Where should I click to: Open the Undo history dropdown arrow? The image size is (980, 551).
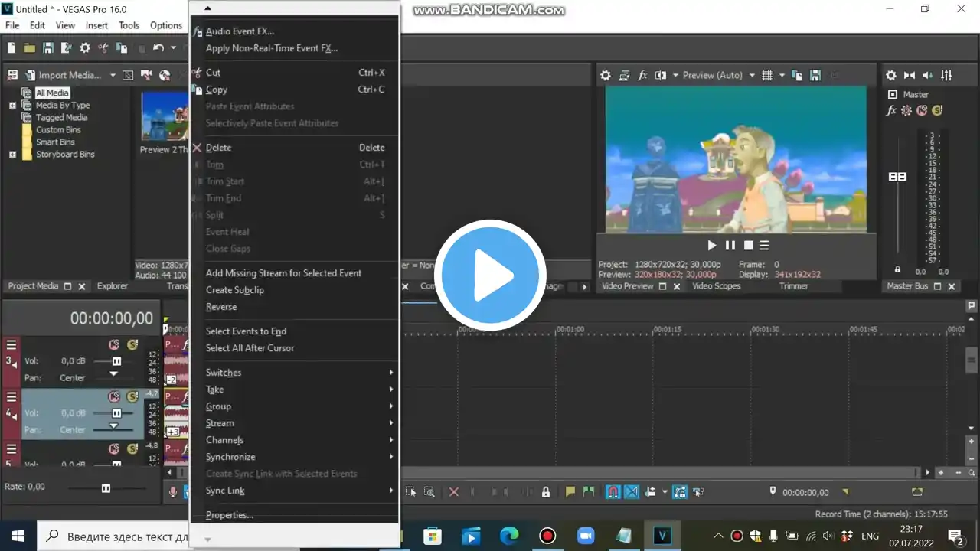tap(173, 47)
